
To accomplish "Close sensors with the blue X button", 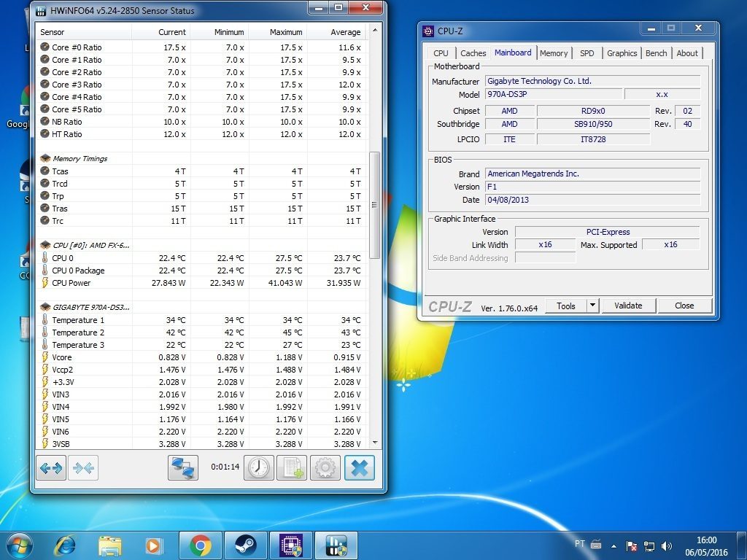I will point(359,467).
